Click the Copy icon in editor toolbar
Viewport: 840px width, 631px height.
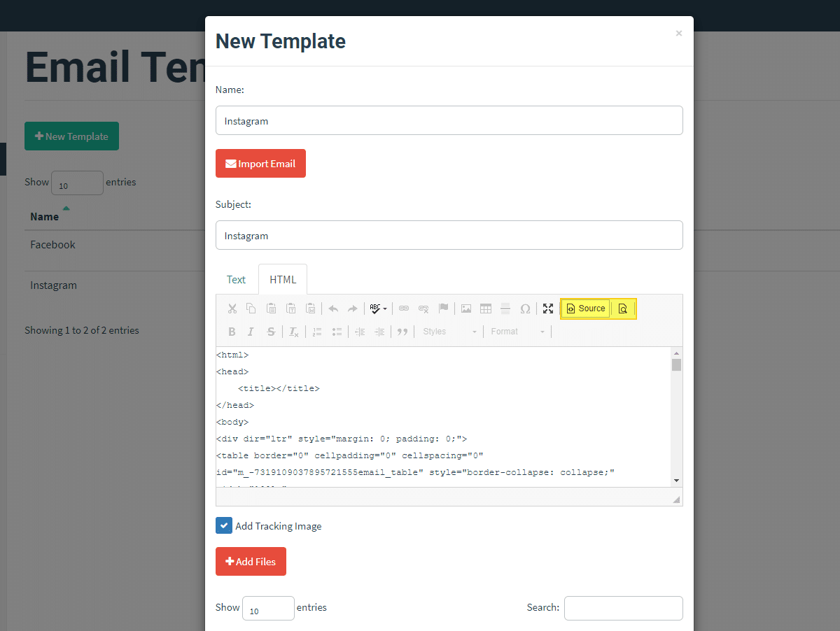click(251, 309)
